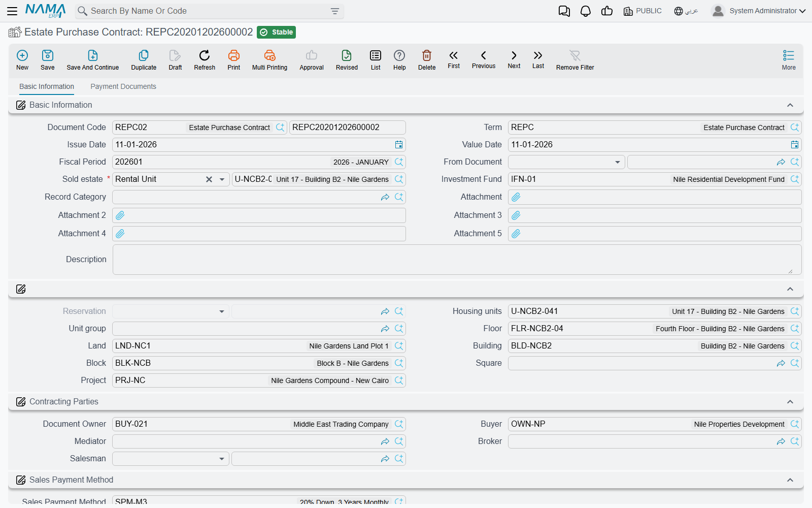Open the notifications bell
Screen dimensions: 812x508
pos(586,11)
